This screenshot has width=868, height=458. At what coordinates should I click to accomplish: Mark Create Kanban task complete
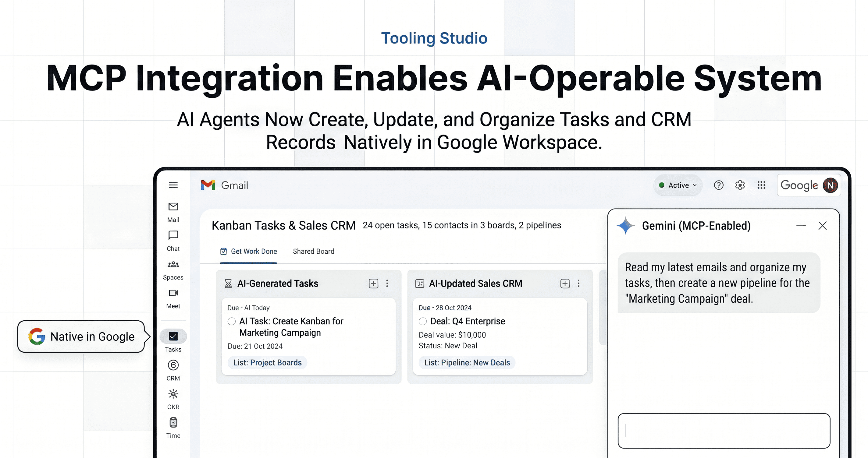(232, 321)
